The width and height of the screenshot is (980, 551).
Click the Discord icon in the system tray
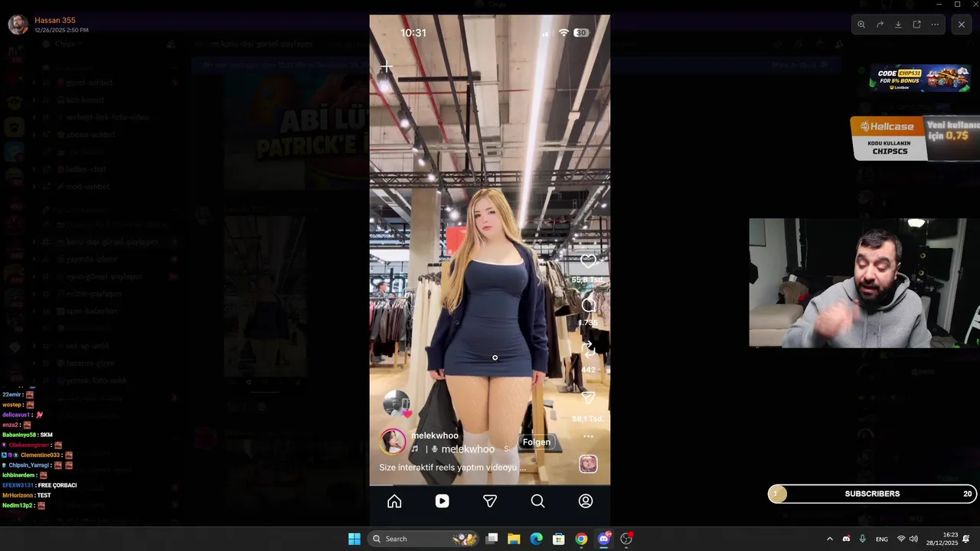pyautogui.click(x=846, y=539)
